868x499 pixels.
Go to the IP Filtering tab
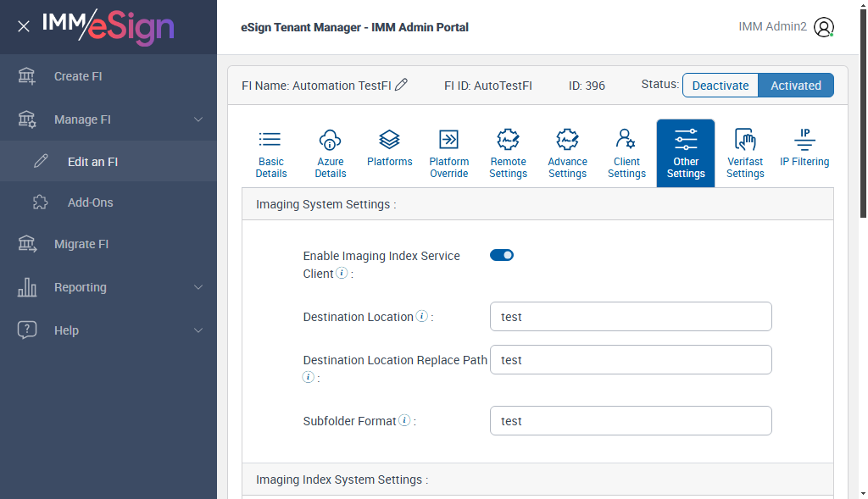pos(804,147)
